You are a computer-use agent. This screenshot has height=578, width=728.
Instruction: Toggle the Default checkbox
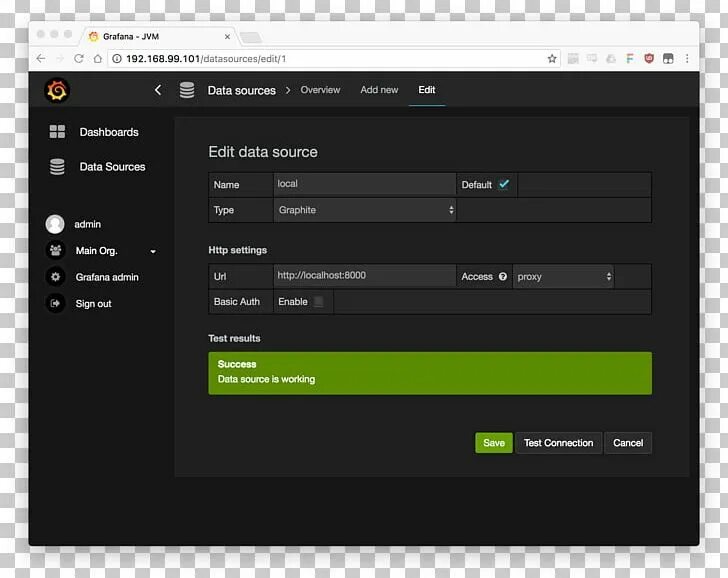(x=504, y=184)
